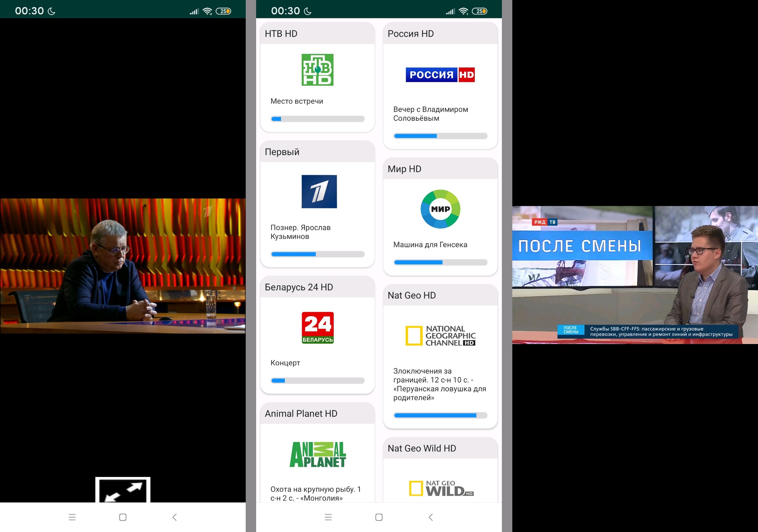
Task: Select the Беларусь 24 HD card title
Action: click(298, 287)
